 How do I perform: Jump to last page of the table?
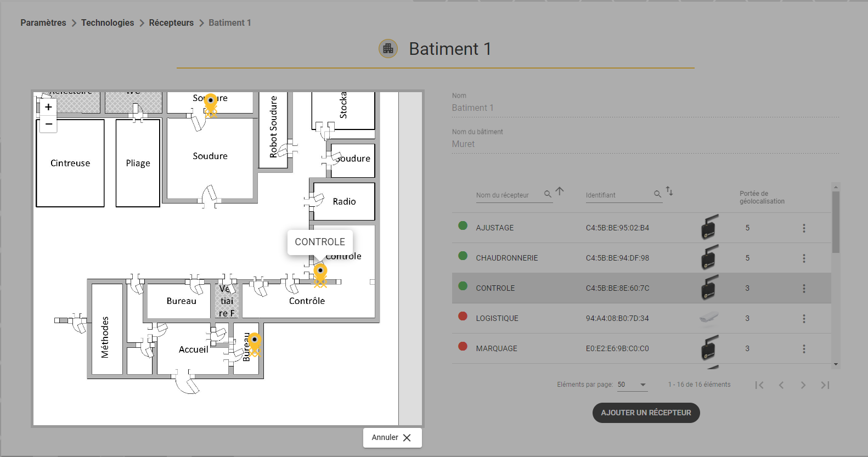coord(825,385)
